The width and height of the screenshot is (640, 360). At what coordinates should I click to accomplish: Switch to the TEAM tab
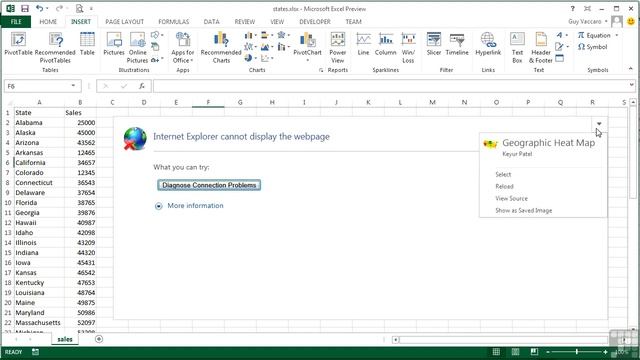click(x=353, y=22)
